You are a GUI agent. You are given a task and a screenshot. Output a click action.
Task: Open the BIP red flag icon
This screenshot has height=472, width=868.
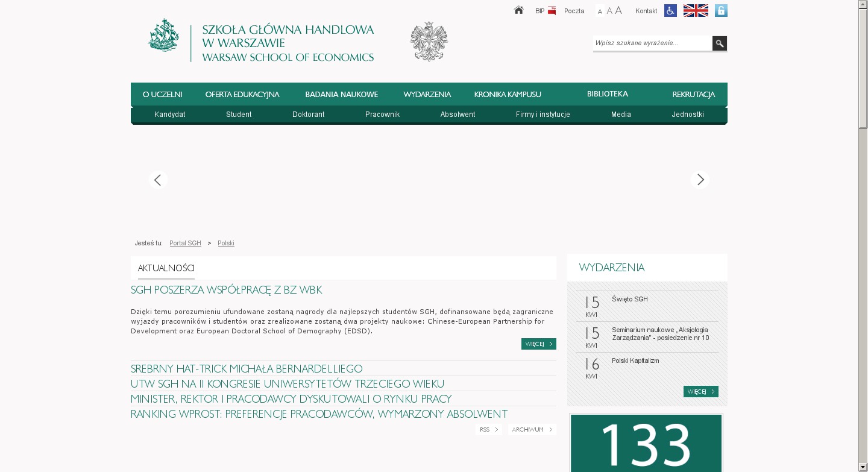click(x=552, y=11)
